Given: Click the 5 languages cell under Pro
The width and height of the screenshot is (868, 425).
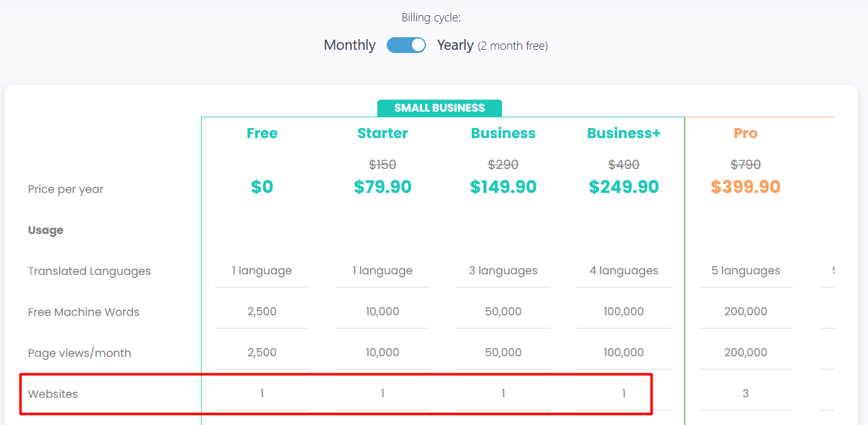Looking at the screenshot, I should (745, 271).
